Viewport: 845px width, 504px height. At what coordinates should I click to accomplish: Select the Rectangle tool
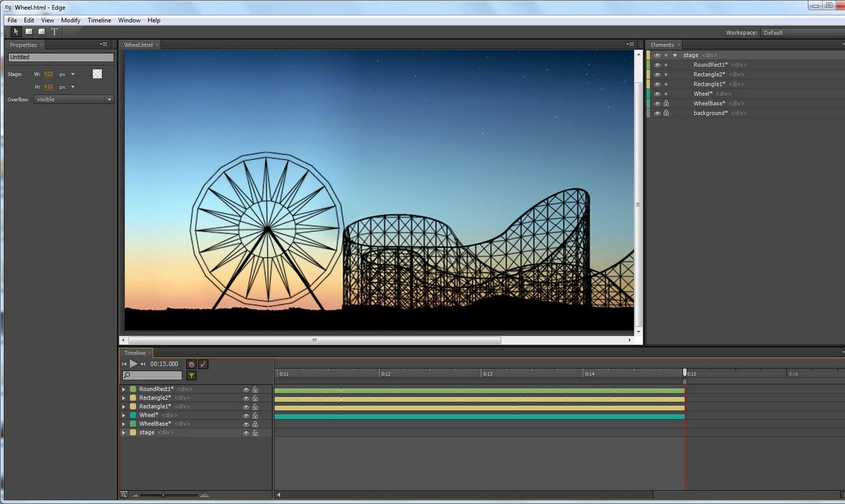click(29, 32)
